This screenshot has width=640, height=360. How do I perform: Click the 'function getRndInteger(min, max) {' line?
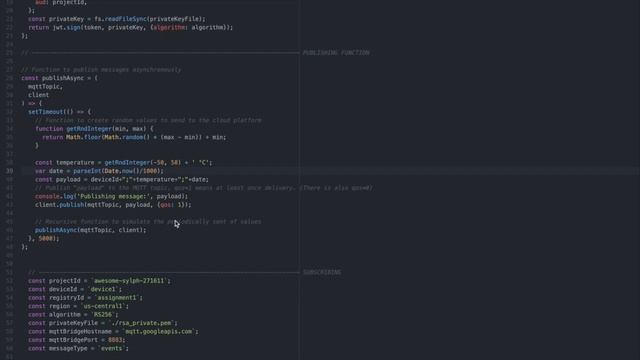coord(94,129)
